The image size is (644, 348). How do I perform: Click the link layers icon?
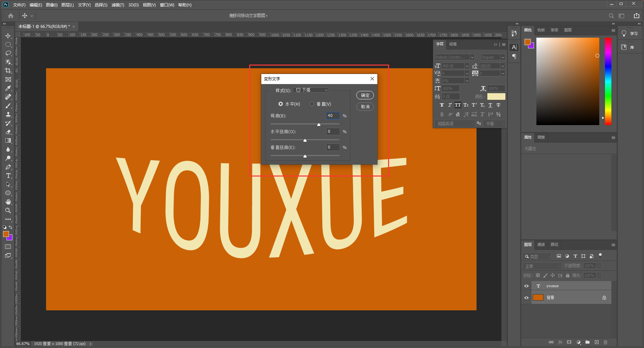tap(551, 342)
